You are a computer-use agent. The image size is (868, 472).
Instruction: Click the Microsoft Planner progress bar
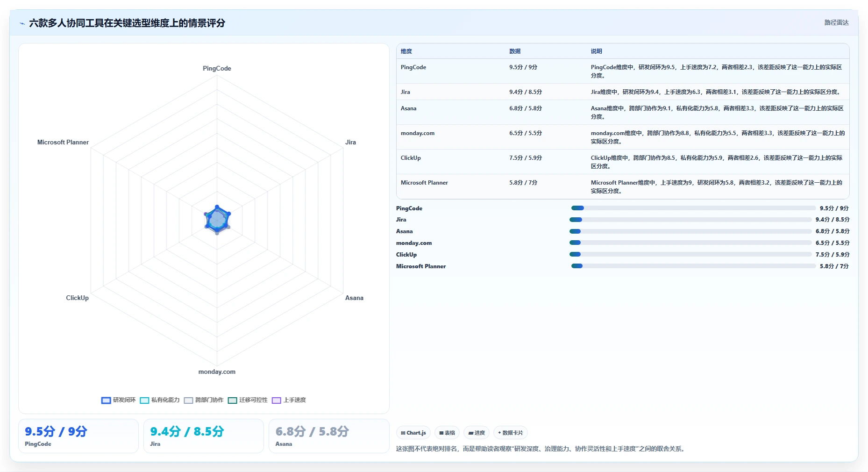point(693,266)
